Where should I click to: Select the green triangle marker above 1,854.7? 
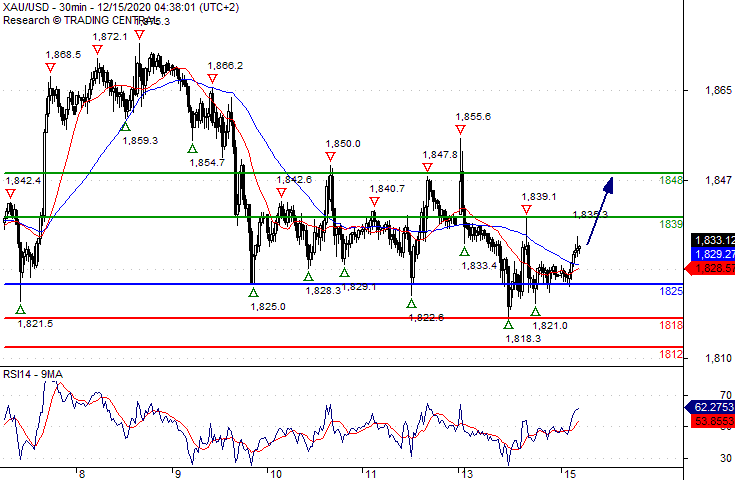coord(192,149)
